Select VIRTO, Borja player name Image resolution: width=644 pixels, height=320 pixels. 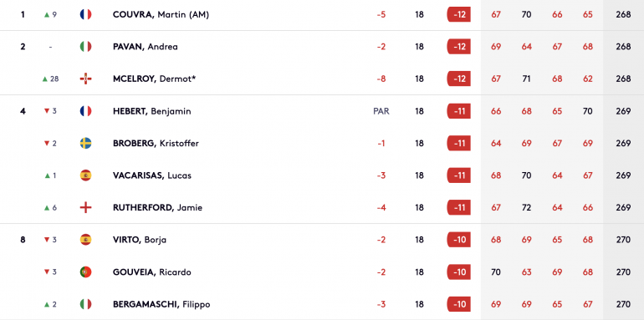[140, 240]
